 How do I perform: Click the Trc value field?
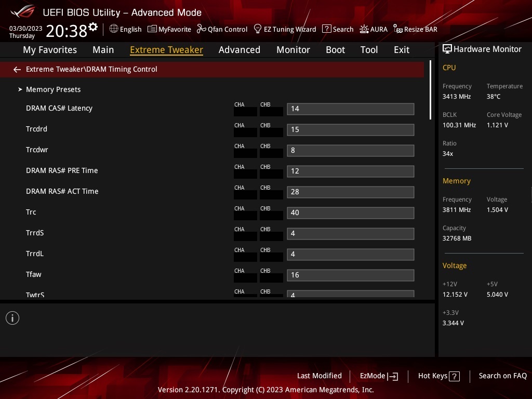[351, 212]
